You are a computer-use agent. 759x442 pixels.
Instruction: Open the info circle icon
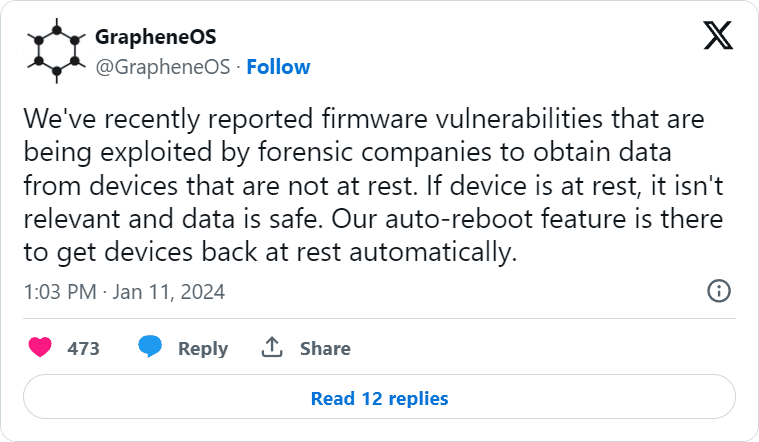tap(718, 291)
